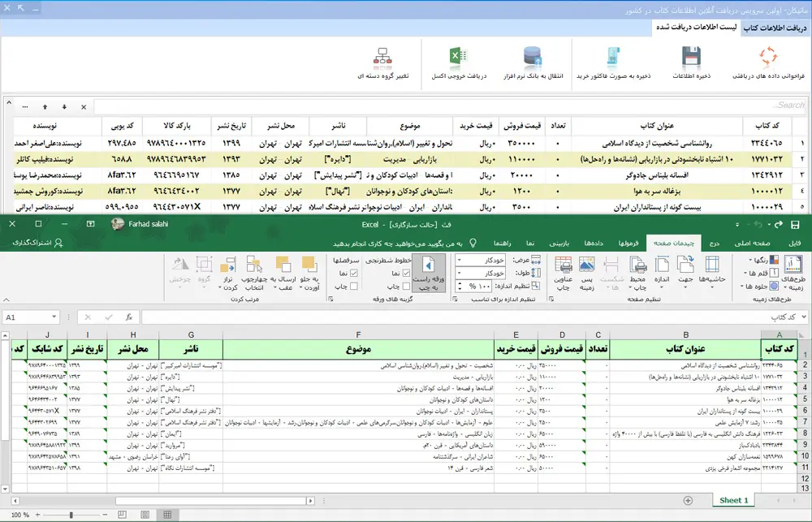The width and height of the screenshot is (812, 522).
Task: Open the Home tab (صفحه اصلی) in Excel
Action: 752,243
